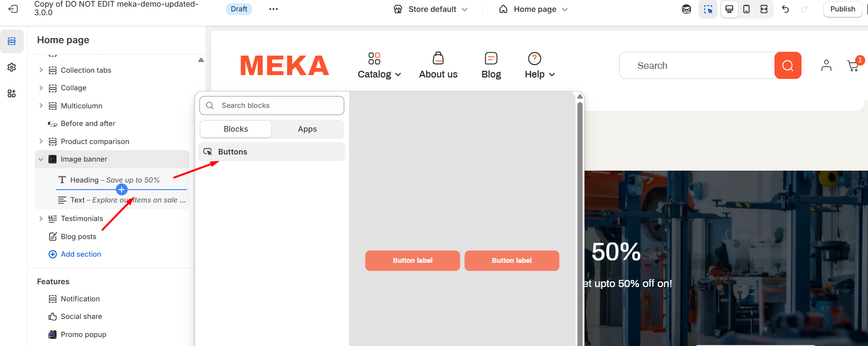
Task: Click Blog in store navigation
Action: 491,66
